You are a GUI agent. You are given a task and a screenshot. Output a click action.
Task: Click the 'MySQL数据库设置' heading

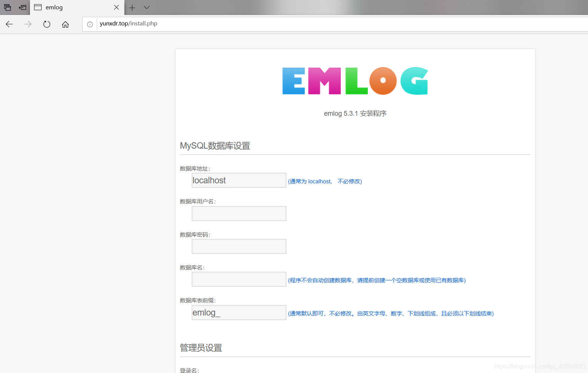tap(215, 146)
